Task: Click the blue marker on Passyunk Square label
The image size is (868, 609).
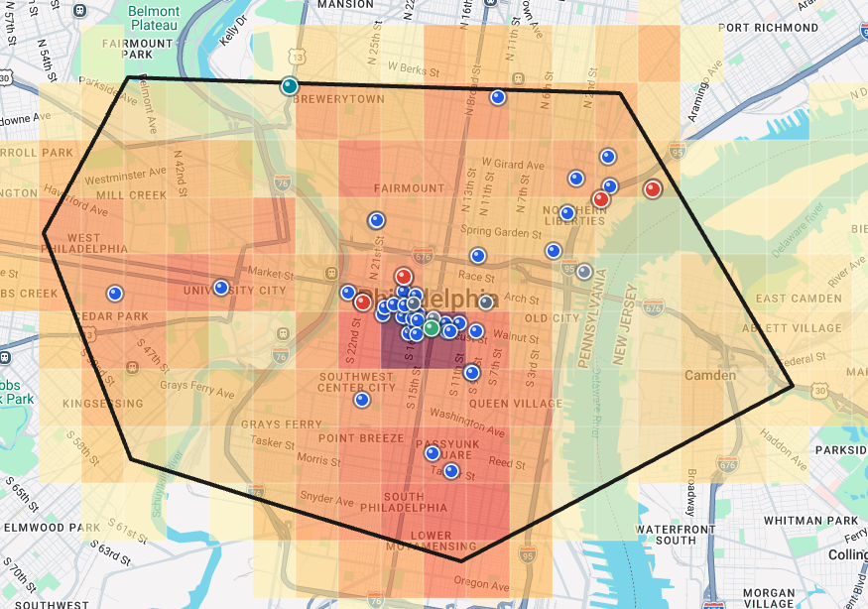Action: [x=433, y=453]
